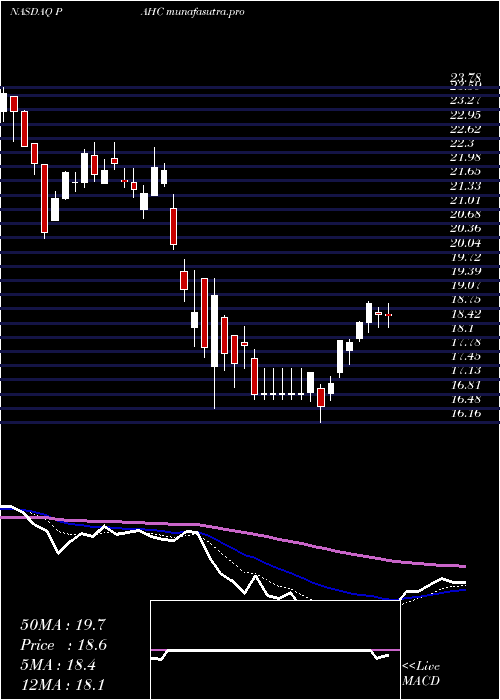500x700 pixels.
Task: Click the 16.81 price axis label
Action: tap(467, 385)
